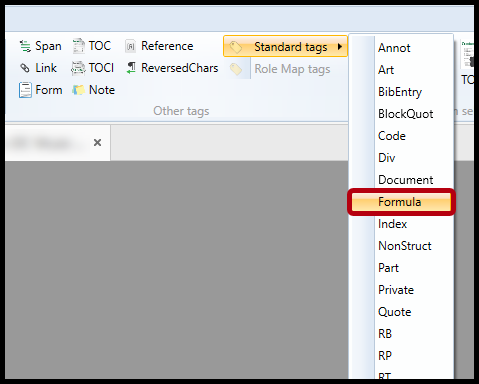Select the Quote tag entry

401,312
